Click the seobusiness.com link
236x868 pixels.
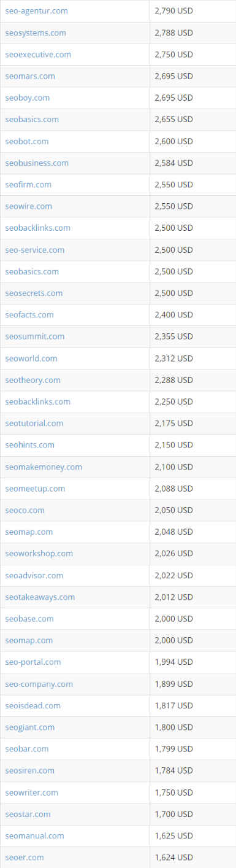click(37, 163)
